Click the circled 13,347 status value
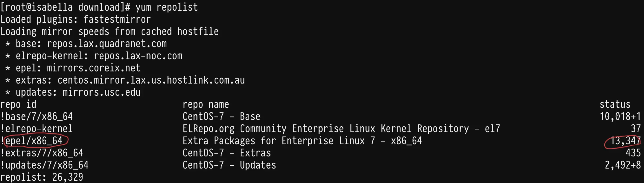The width and height of the screenshot is (644, 183). (x=625, y=141)
